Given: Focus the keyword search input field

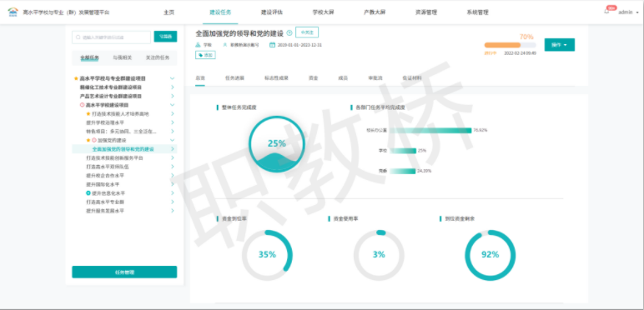Looking at the screenshot, I should pos(111,37).
